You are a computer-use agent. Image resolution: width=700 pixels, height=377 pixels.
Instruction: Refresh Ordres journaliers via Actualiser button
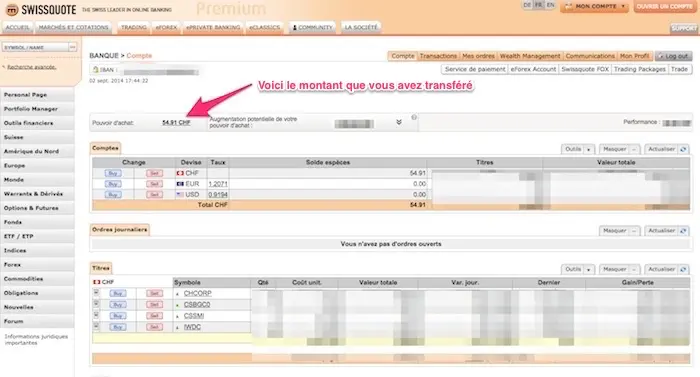click(x=667, y=230)
